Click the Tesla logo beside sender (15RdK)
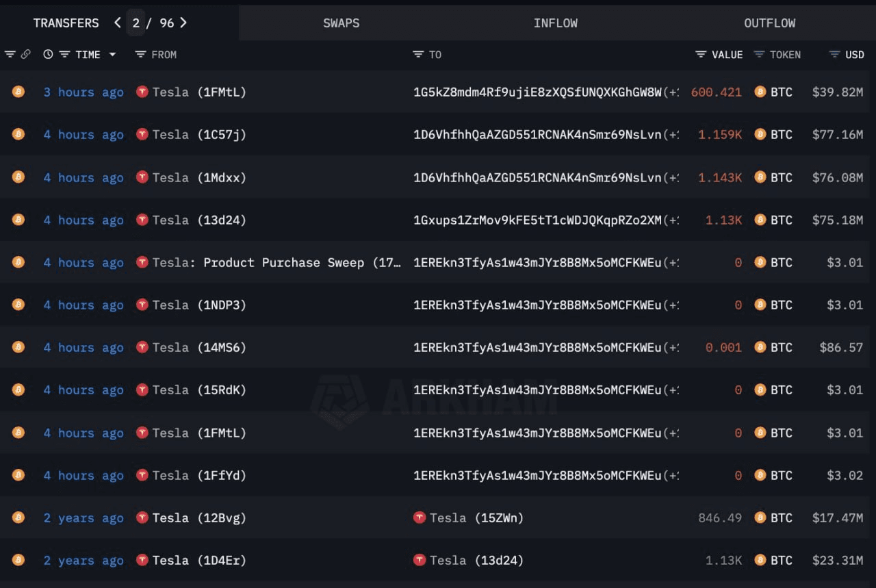 coord(142,389)
